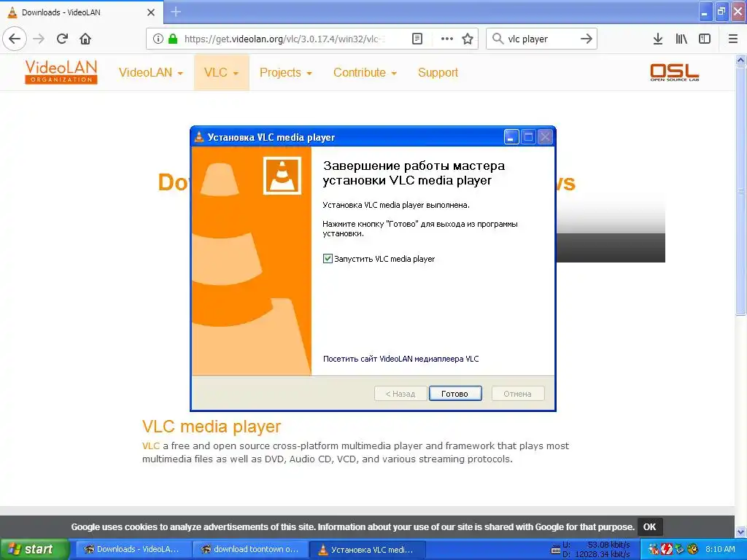This screenshot has height=560, width=747.
Task: Reload the page with the refresh icon
Action: (62, 39)
